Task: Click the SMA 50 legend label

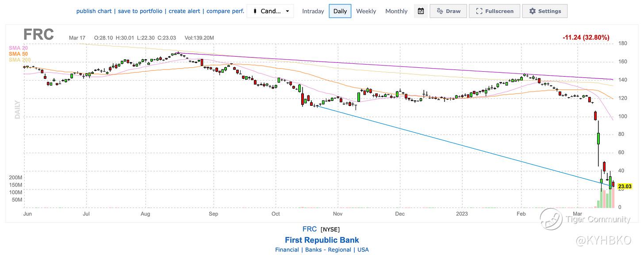Action: [x=19, y=54]
